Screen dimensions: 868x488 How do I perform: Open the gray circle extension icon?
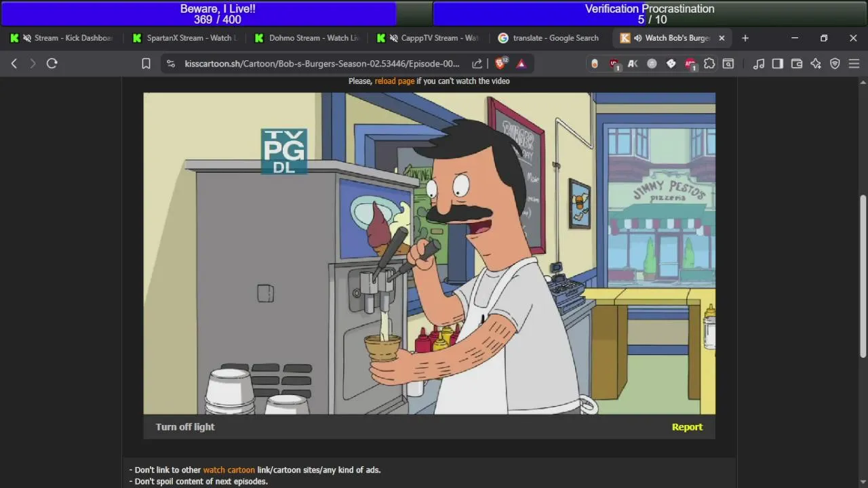coord(652,64)
